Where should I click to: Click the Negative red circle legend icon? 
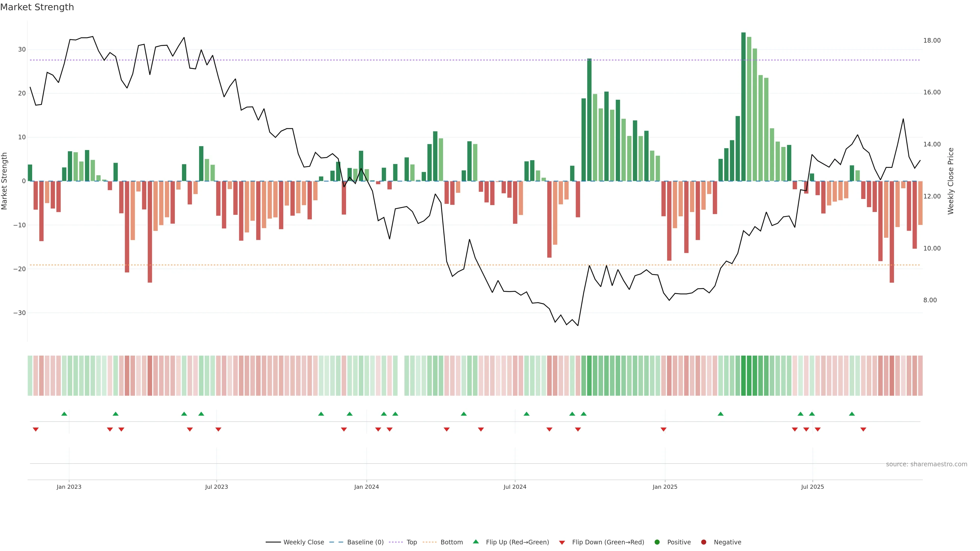[703, 542]
